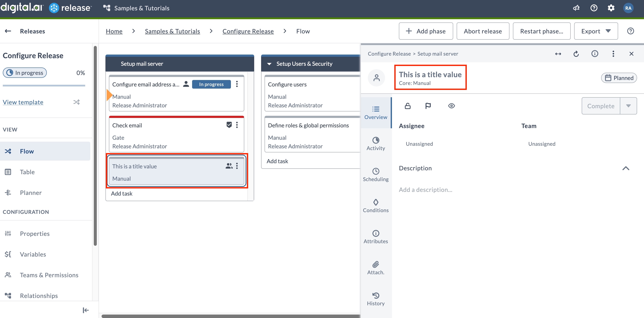Open the Attributes tab
The width and height of the screenshot is (644, 318).
pyautogui.click(x=376, y=237)
